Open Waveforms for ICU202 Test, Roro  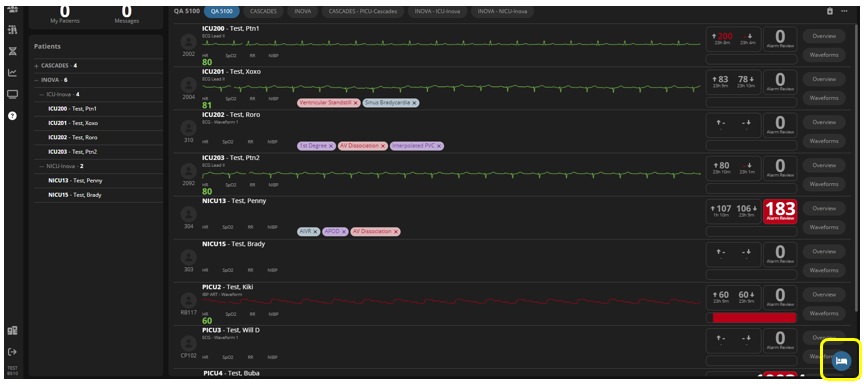pos(824,141)
